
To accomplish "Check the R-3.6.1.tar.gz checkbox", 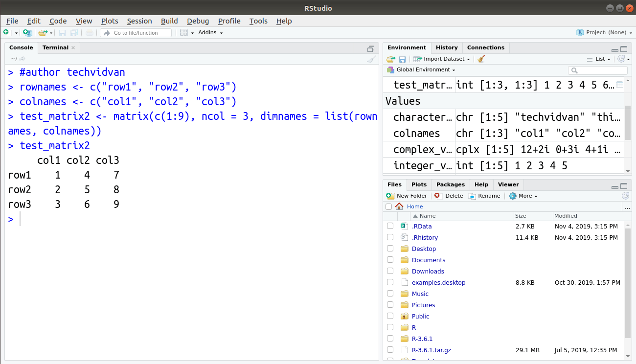I will coord(390,350).
